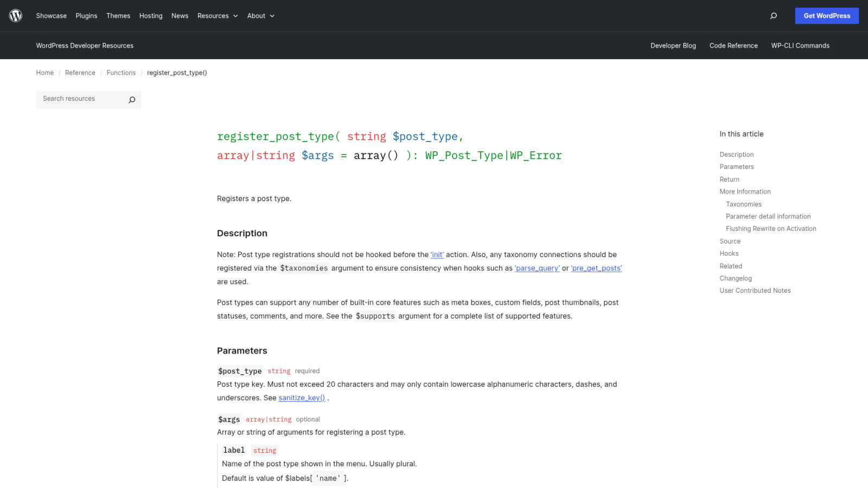
Task: Follow the 'pre_get_posts' hook link
Action: pos(596,268)
